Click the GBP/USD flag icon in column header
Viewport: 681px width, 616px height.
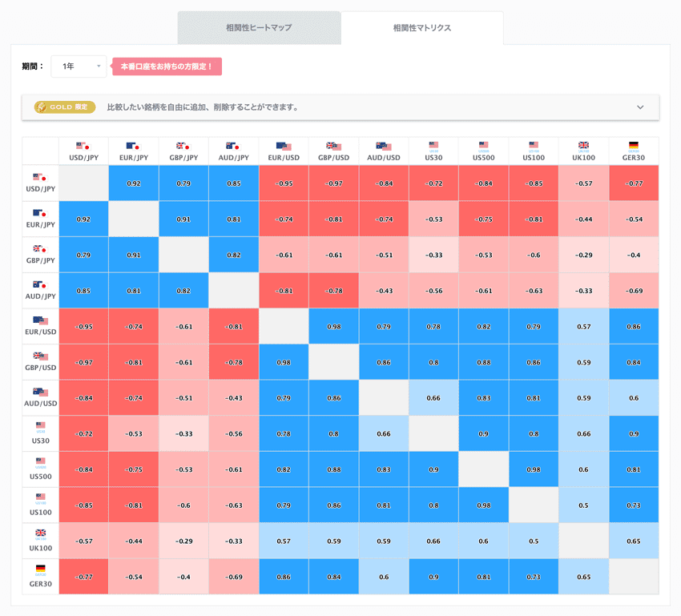333,146
